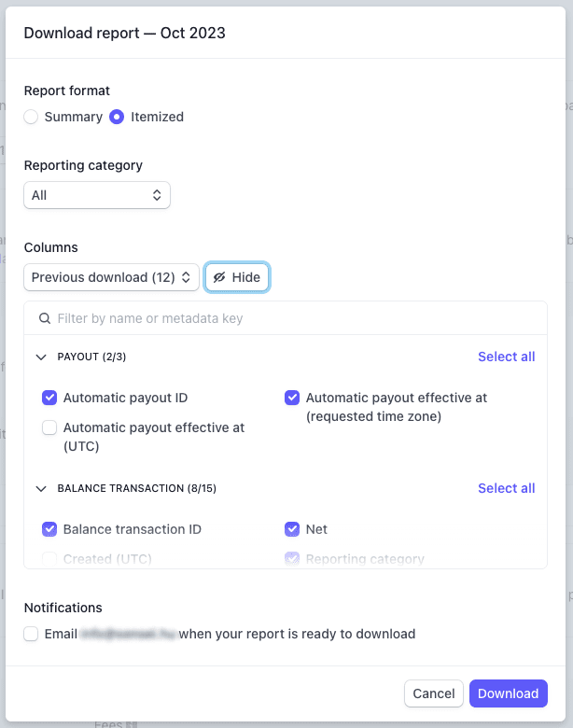573x728 pixels.
Task: Select the Itemized report format option
Action: point(117,117)
